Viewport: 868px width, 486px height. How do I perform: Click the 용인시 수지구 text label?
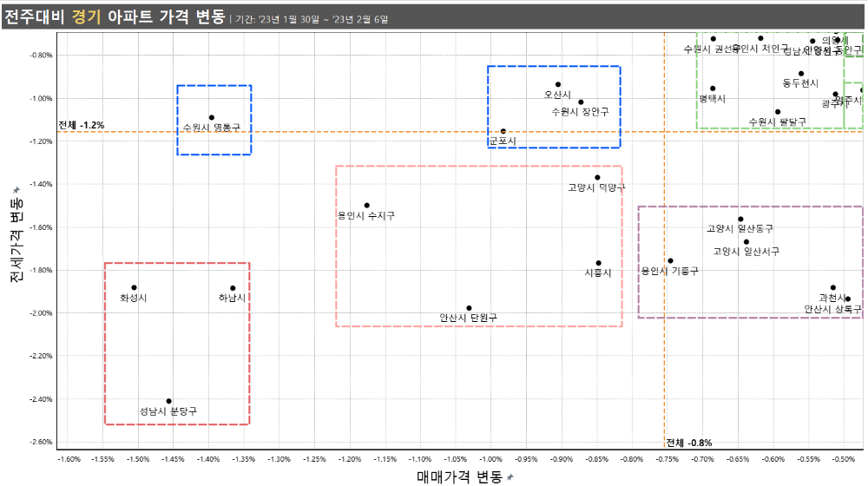point(366,215)
